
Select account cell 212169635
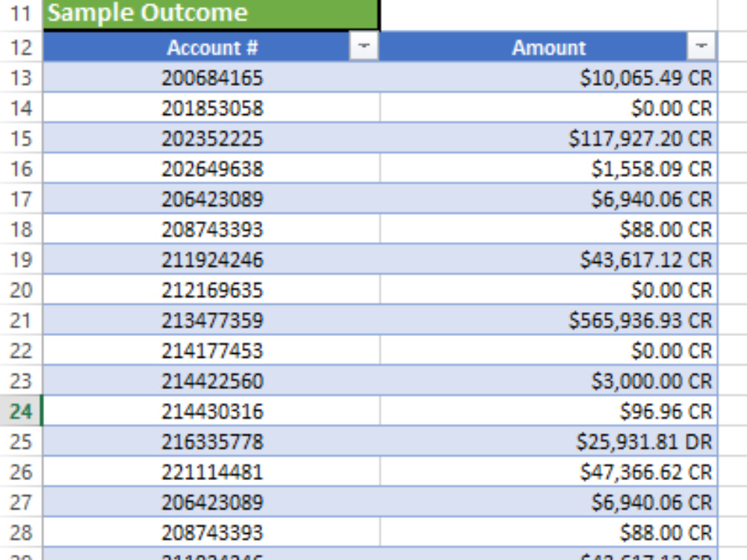tap(211, 290)
